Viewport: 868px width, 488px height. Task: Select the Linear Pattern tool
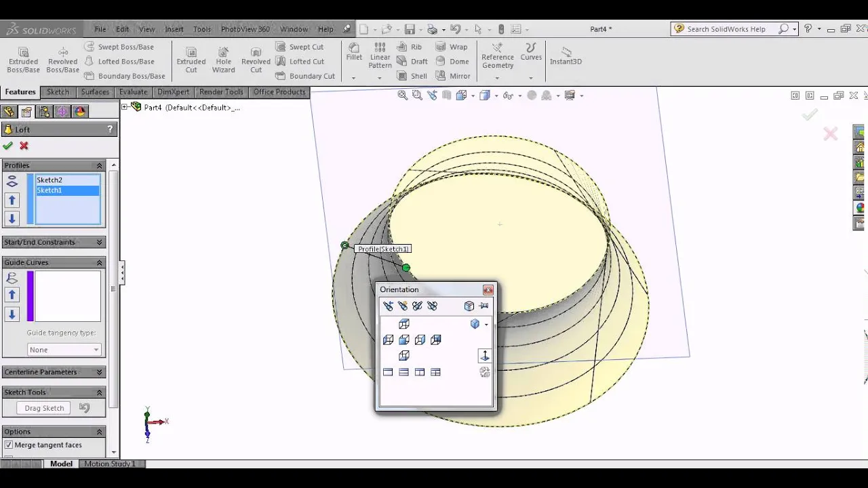click(x=380, y=56)
